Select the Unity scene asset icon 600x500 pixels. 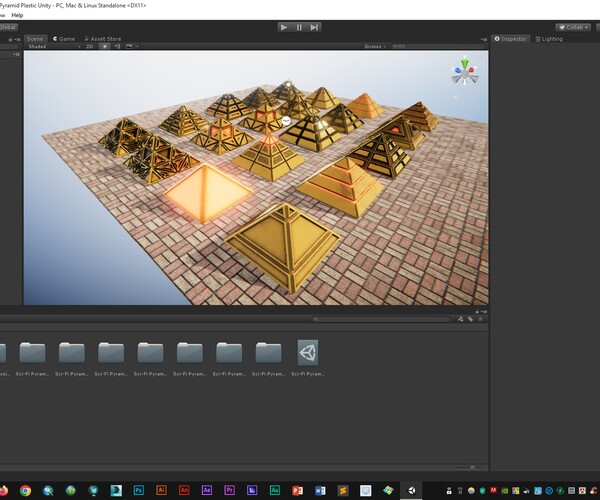click(x=308, y=352)
